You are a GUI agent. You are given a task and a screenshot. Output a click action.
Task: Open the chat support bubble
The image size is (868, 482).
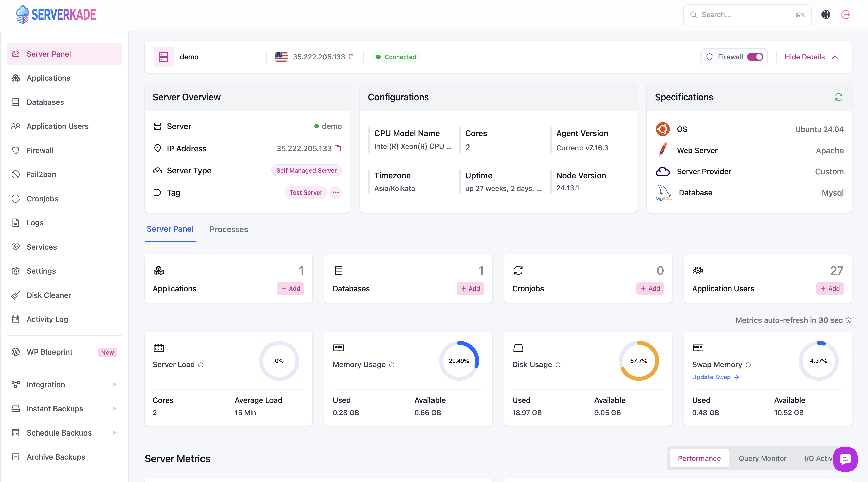[845, 459]
